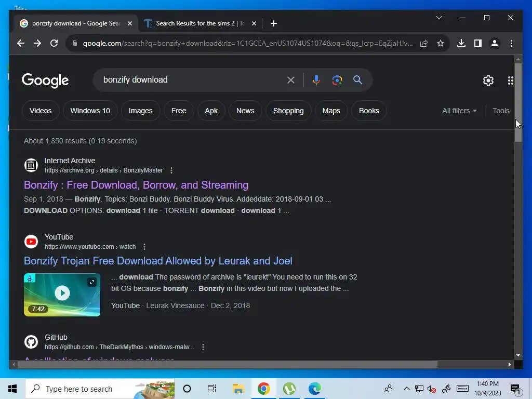Filter results by Windows 10

[90, 111]
